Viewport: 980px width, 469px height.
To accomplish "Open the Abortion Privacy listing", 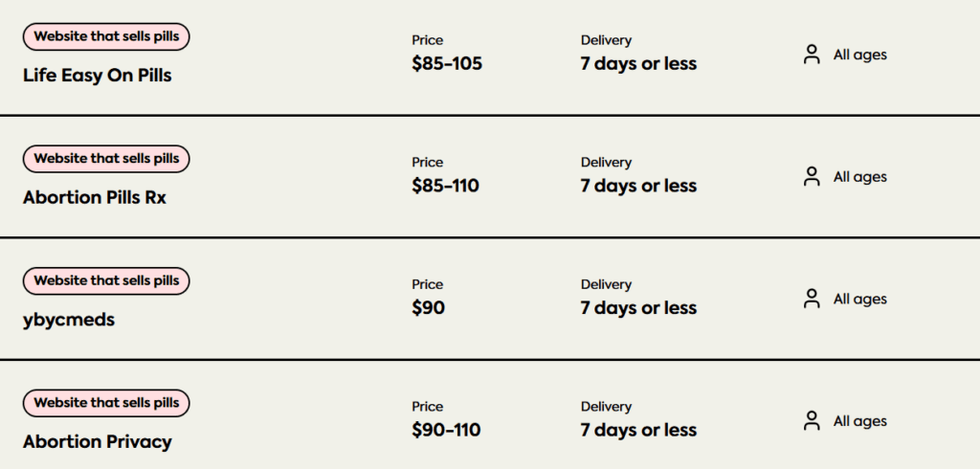I will 97,441.
